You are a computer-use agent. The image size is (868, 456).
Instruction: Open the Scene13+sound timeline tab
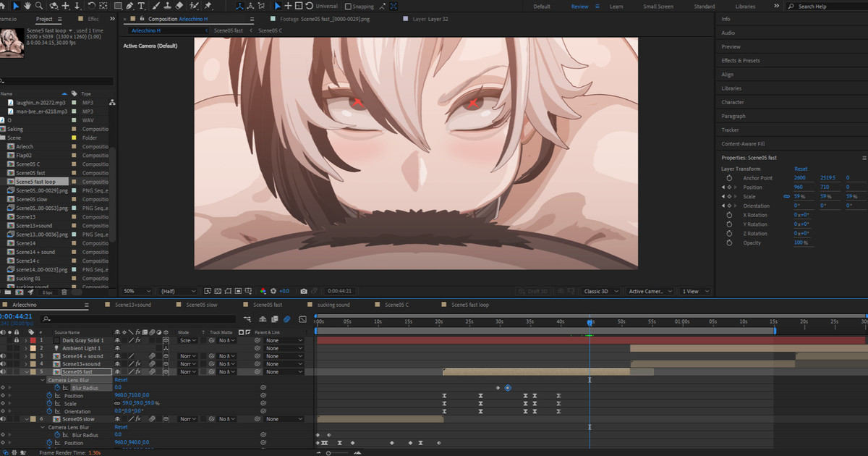click(x=133, y=305)
